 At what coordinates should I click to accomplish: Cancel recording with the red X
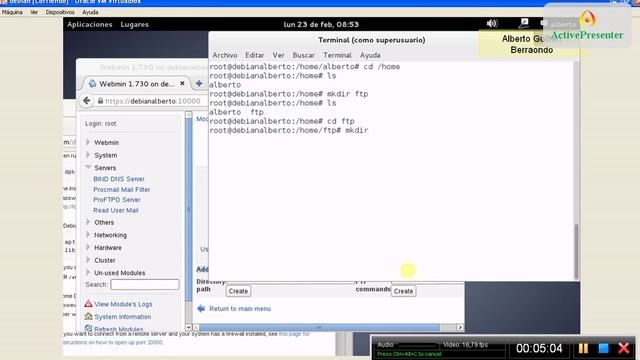(x=624, y=348)
